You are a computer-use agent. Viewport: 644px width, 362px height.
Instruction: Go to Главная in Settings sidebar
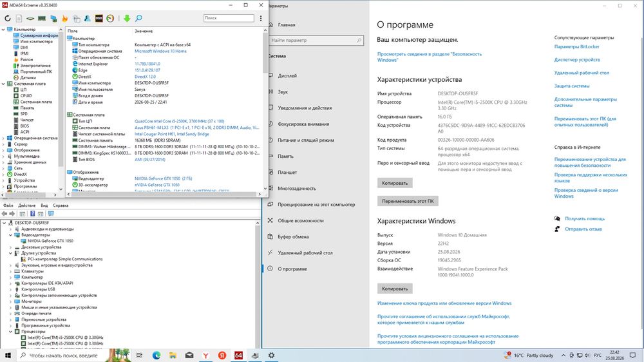[x=287, y=24]
